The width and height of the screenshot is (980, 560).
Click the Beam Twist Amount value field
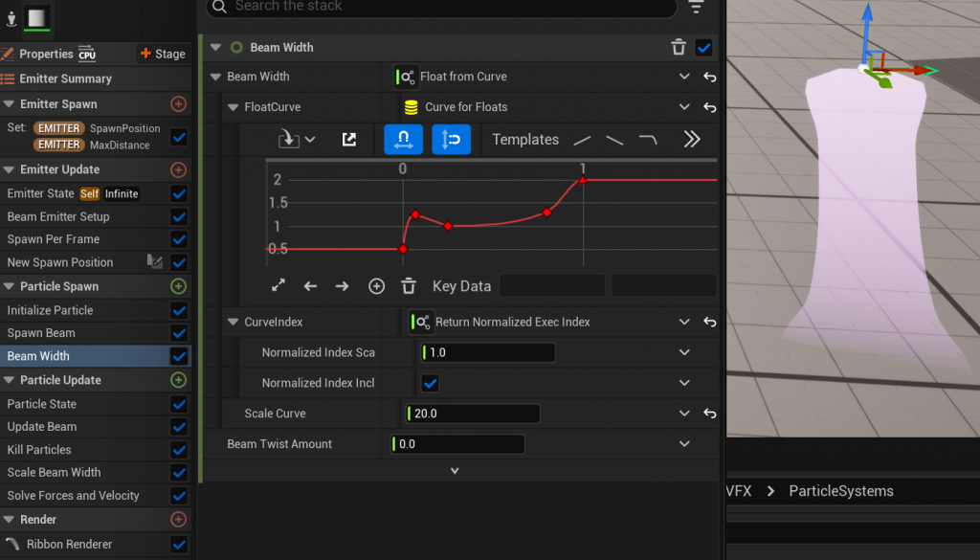pos(458,444)
